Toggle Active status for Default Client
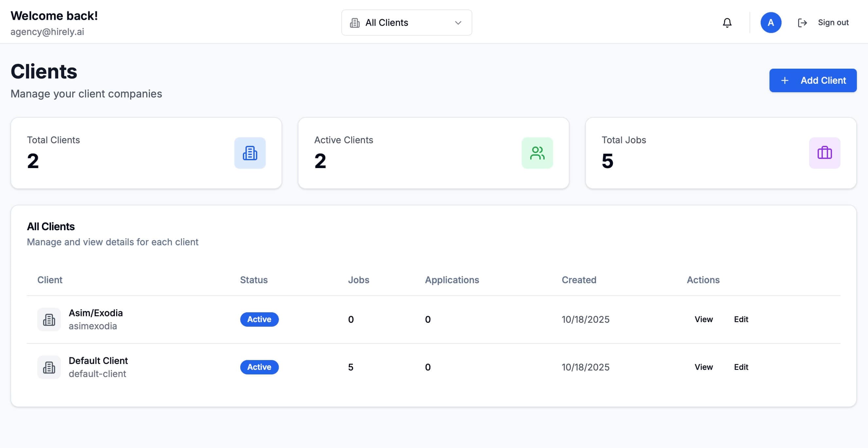Image resolution: width=868 pixels, height=448 pixels. [x=259, y=367]
